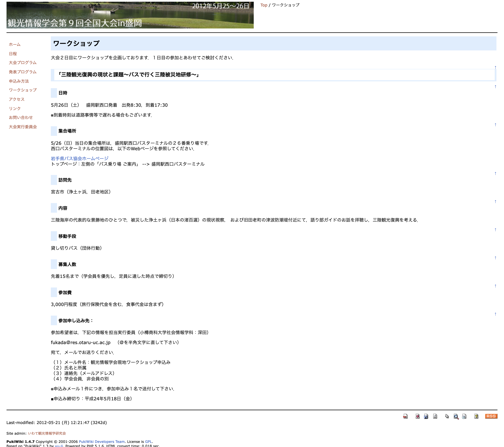The height and width of the screenshot is (447, 504).
Task: Click the 宮古市（浄土ヶ浜，田老地区） text
Action: 82,192
